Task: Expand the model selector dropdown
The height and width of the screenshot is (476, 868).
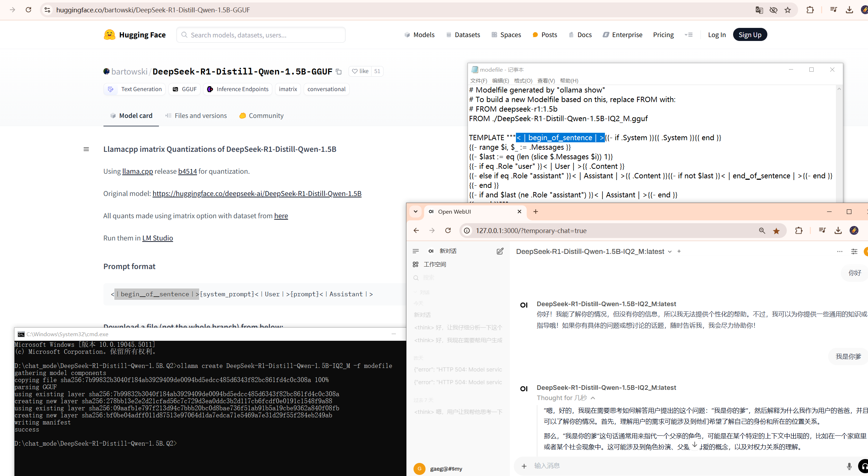Action: [670, 252]
